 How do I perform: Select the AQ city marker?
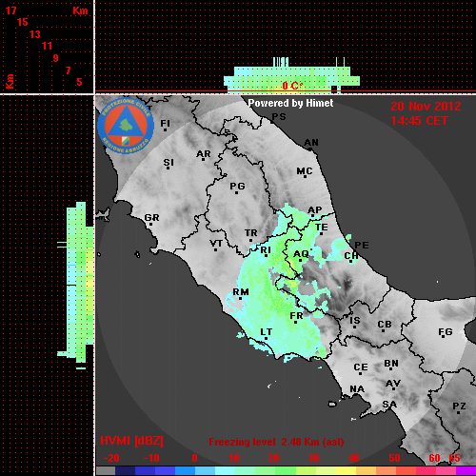pyautogui.click(x=300, y=260)
